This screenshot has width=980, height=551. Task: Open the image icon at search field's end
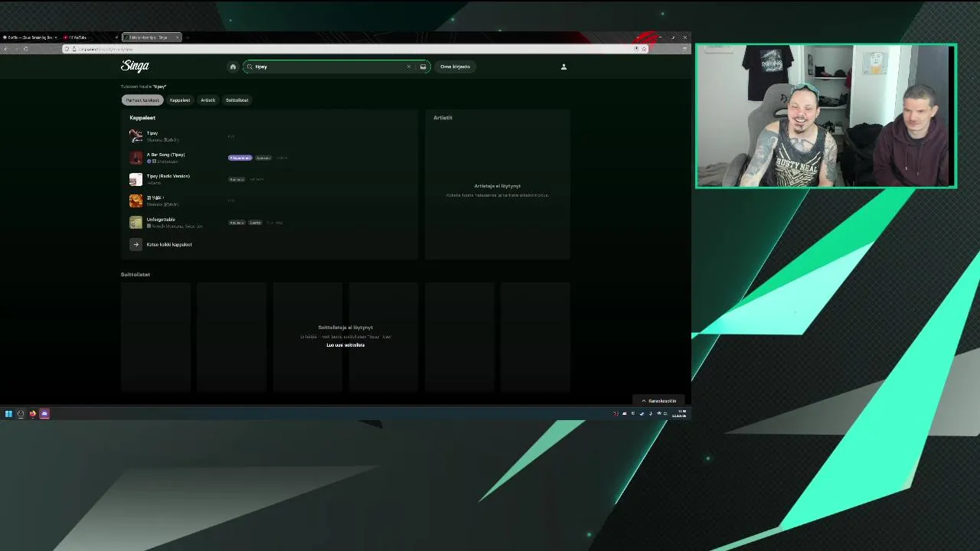click(423, 67)
